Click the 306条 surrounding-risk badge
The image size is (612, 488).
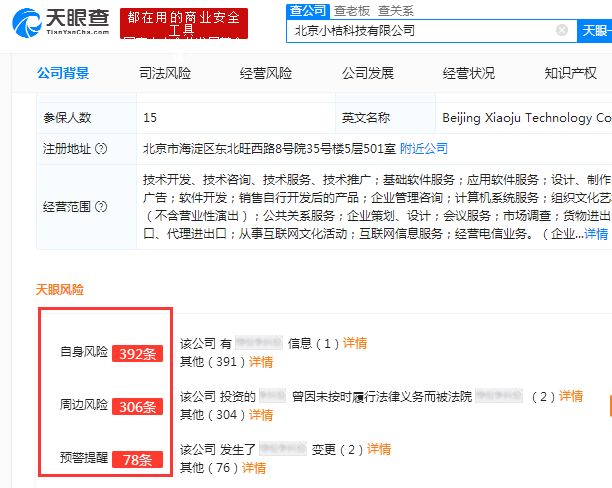[137, 407]
